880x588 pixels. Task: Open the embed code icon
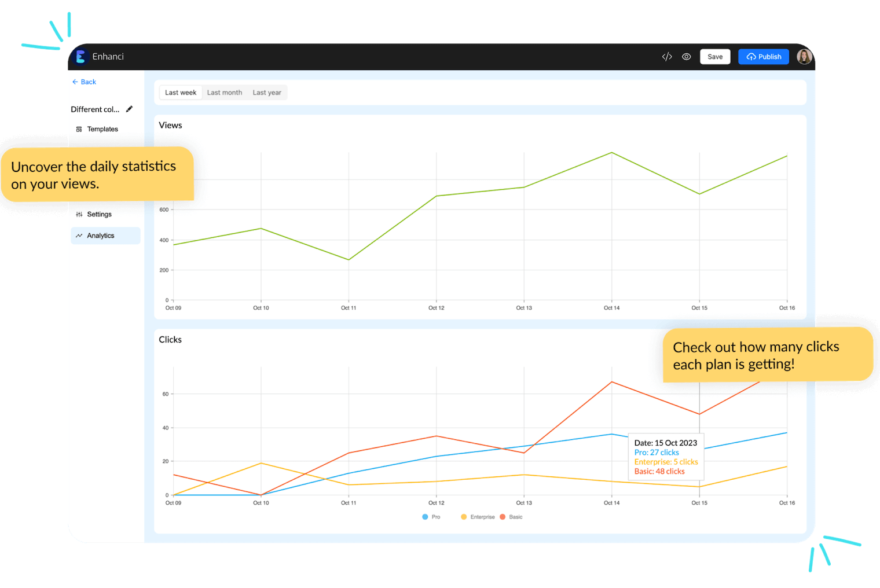(x=667, y=57)
